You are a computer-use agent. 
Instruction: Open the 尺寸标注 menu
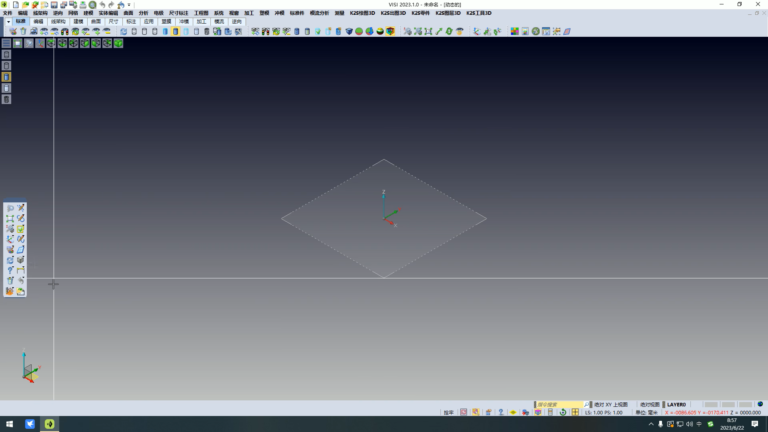click(x=178, y=13)
